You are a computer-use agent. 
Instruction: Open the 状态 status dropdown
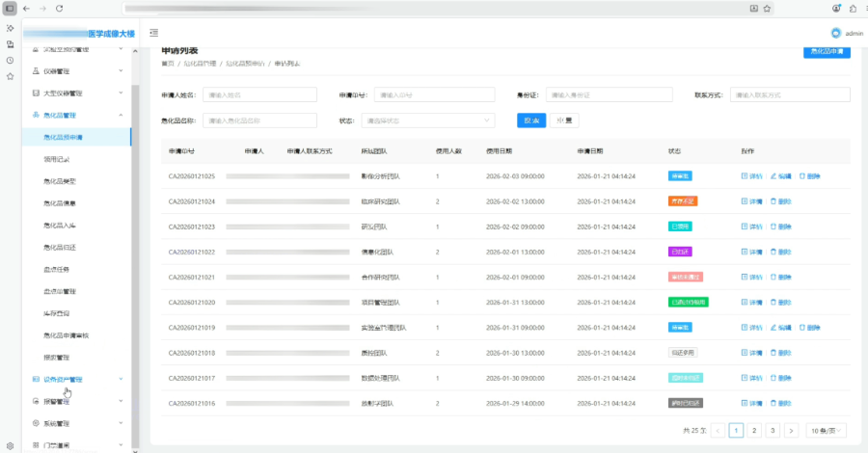click(428, 120)
